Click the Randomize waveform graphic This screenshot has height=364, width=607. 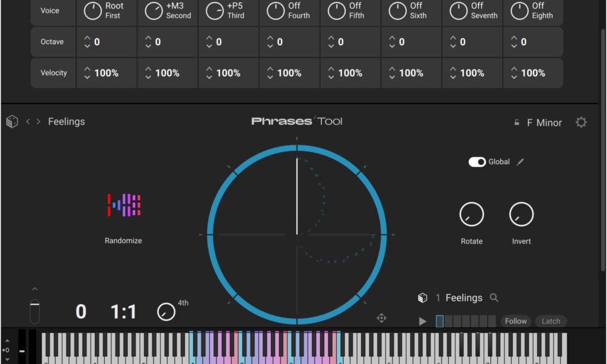(x=123, y=204)
